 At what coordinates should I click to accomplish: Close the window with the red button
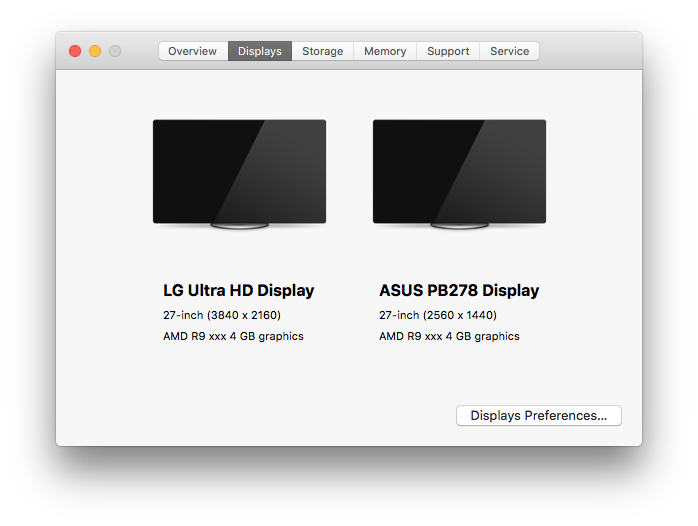point(75,51)
